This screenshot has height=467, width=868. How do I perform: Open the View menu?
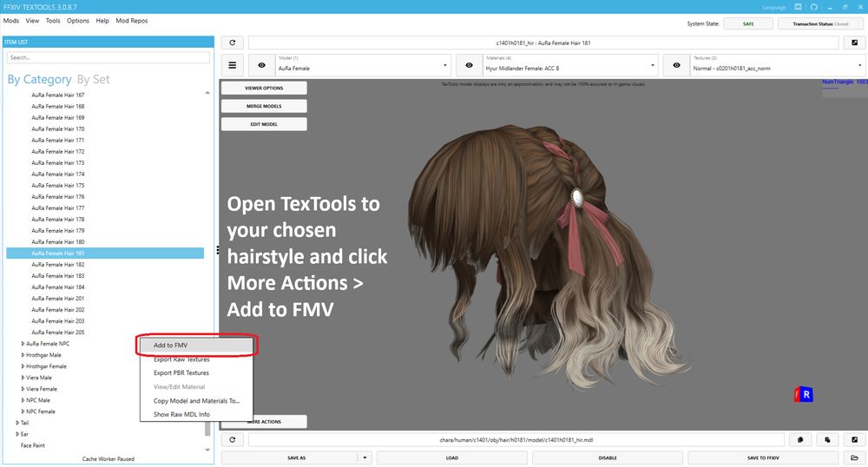(32, 21)
